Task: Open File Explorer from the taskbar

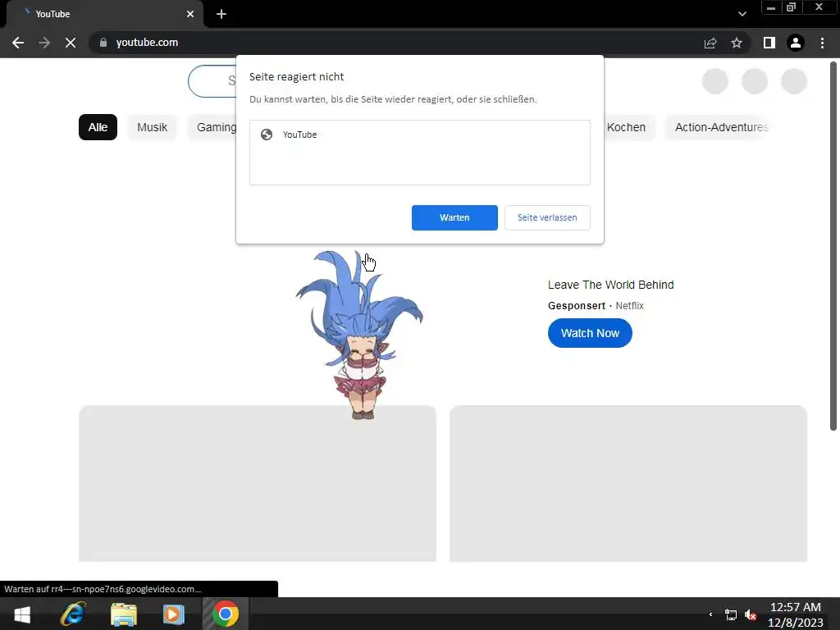Action: click(x=124, y=614)
